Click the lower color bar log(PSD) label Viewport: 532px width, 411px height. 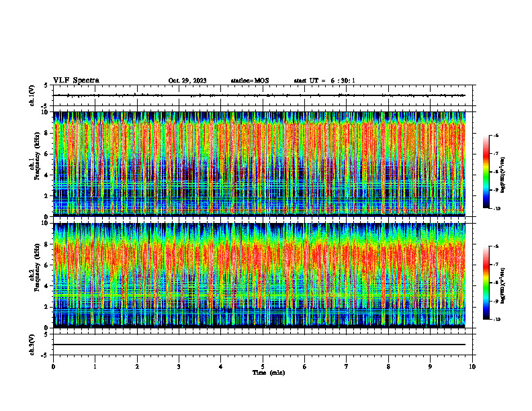point(503,286)
